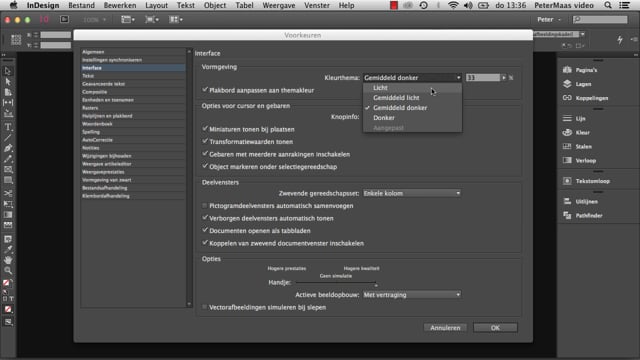Toggle Plakbord aanpassen aan themakleur checkbox
This screenshot has height=360, width=640.
[x=205, y=90]
